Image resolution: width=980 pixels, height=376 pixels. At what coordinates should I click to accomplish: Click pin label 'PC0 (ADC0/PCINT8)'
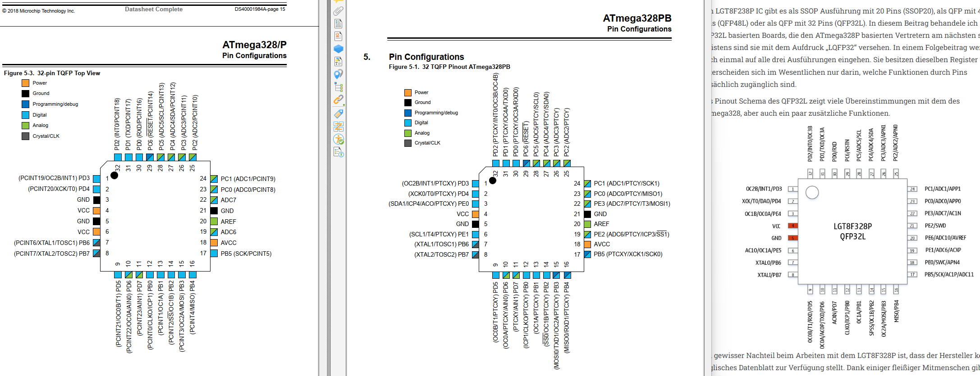click(248, 190)
